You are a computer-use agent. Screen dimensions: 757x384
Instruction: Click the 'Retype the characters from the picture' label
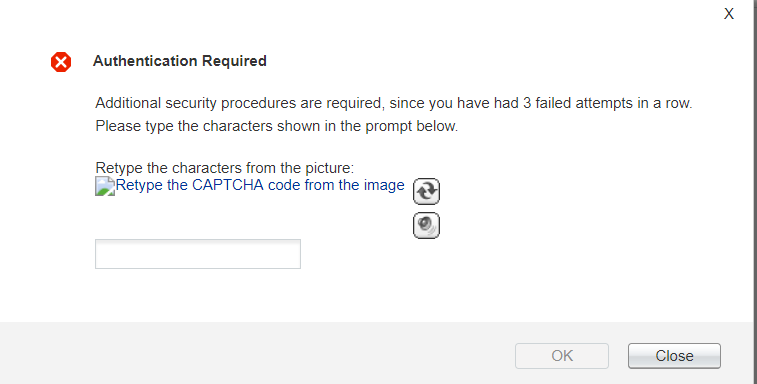[x=224, y=168]
